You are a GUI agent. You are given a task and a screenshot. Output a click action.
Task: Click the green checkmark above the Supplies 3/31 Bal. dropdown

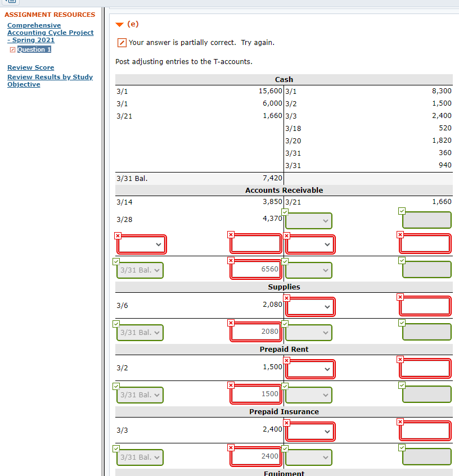116,324
